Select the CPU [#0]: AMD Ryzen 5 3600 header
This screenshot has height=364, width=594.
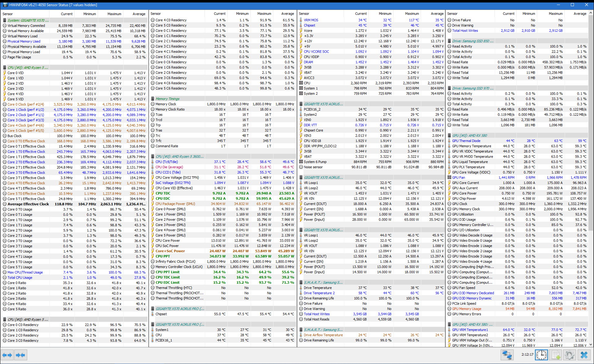click(x=223, y=157)
